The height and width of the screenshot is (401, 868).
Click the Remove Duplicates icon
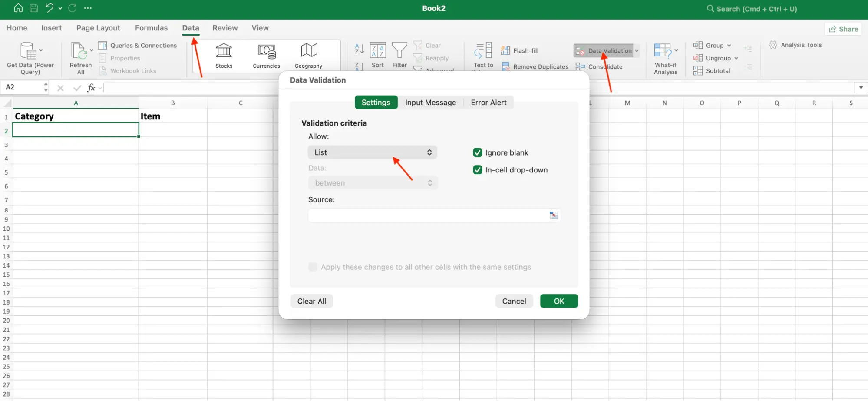[x=506, y=66]
